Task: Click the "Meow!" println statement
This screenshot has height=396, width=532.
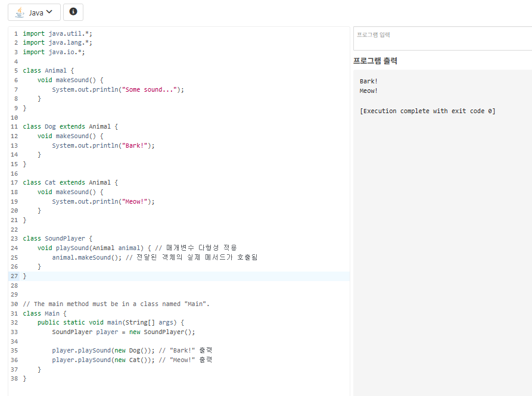Action: pos(103,201)
